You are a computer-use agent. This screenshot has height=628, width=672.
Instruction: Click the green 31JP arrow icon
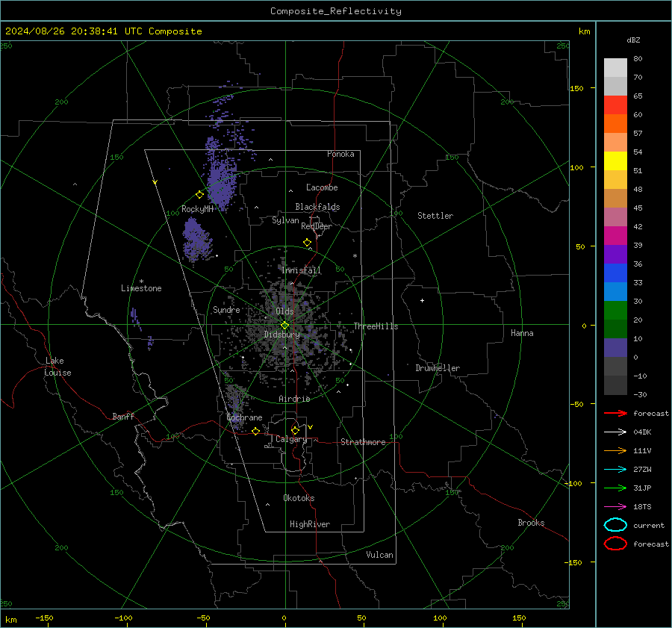pyautogui.click(x=615, y=488)
